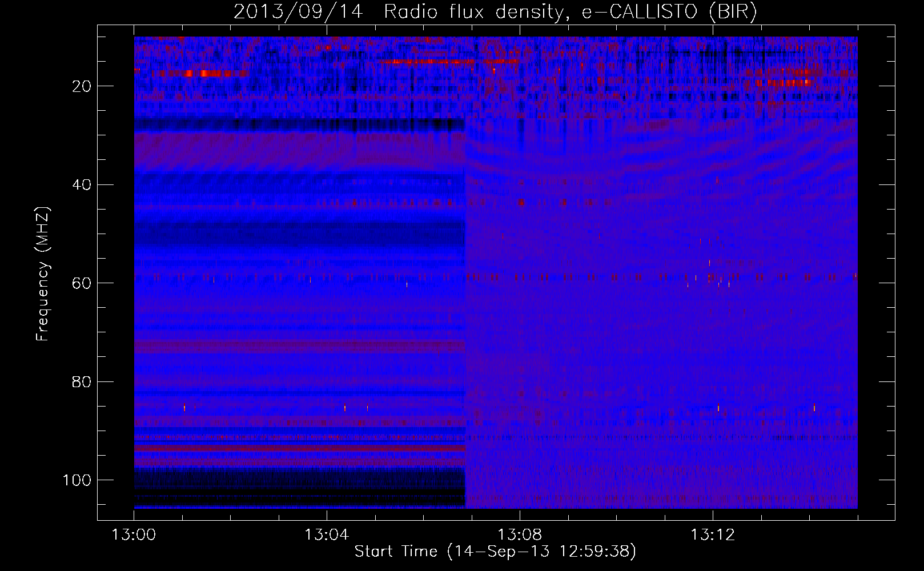Screen dimensions: 924x571
Task: Click the '80' frequency tick label
Action: 82,382
